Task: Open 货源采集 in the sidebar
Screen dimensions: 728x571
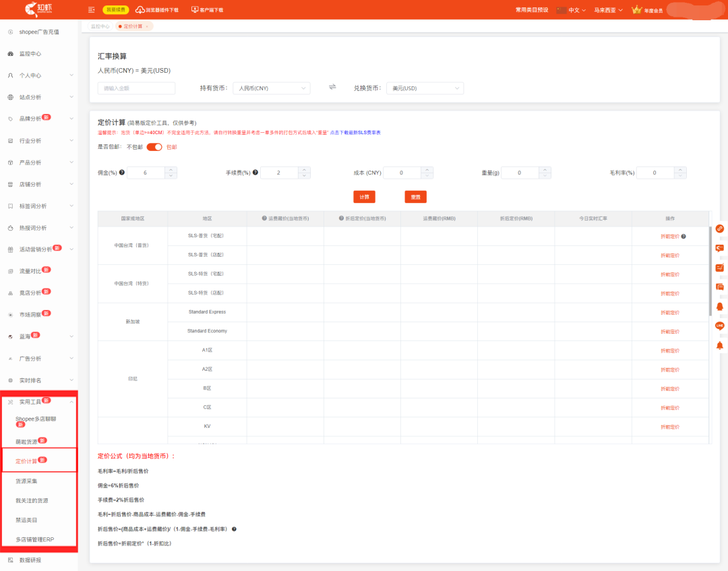Action: point(26,481)
